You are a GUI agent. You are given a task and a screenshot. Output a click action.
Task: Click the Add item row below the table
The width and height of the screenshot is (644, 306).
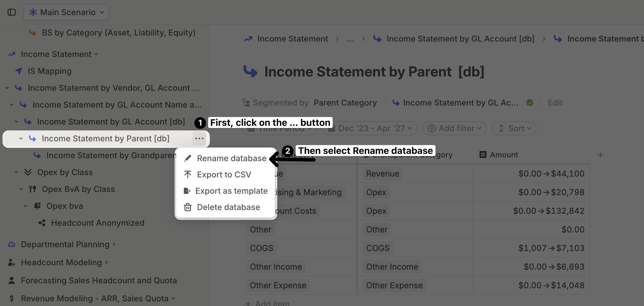click(267, 303)
